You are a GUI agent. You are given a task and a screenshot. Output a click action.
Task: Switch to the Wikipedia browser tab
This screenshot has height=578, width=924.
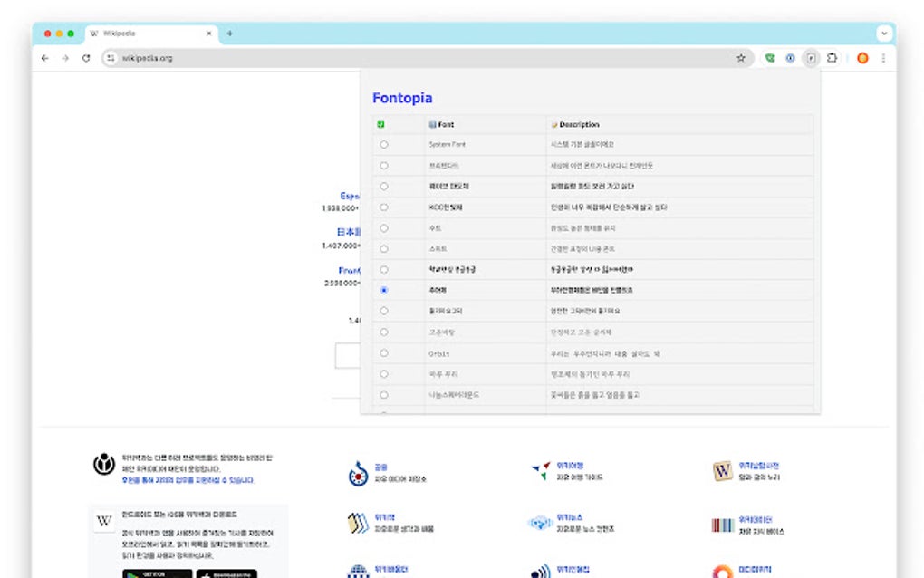[x=145, y=33]
